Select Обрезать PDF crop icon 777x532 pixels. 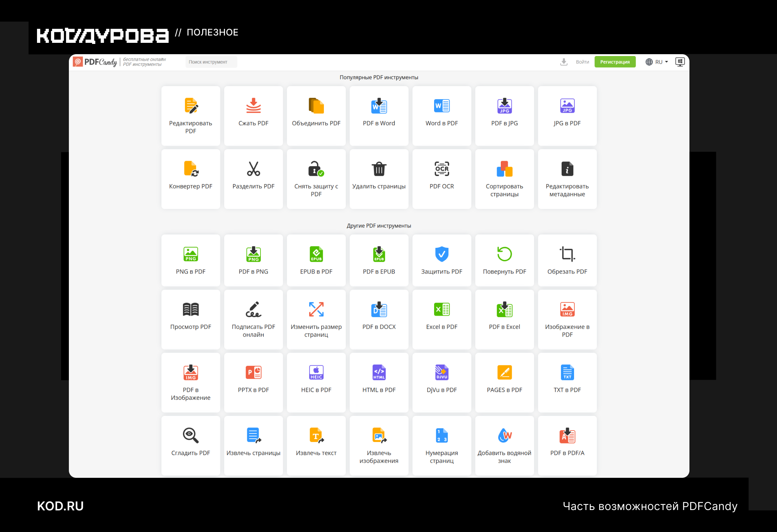(x=567, y=254)
